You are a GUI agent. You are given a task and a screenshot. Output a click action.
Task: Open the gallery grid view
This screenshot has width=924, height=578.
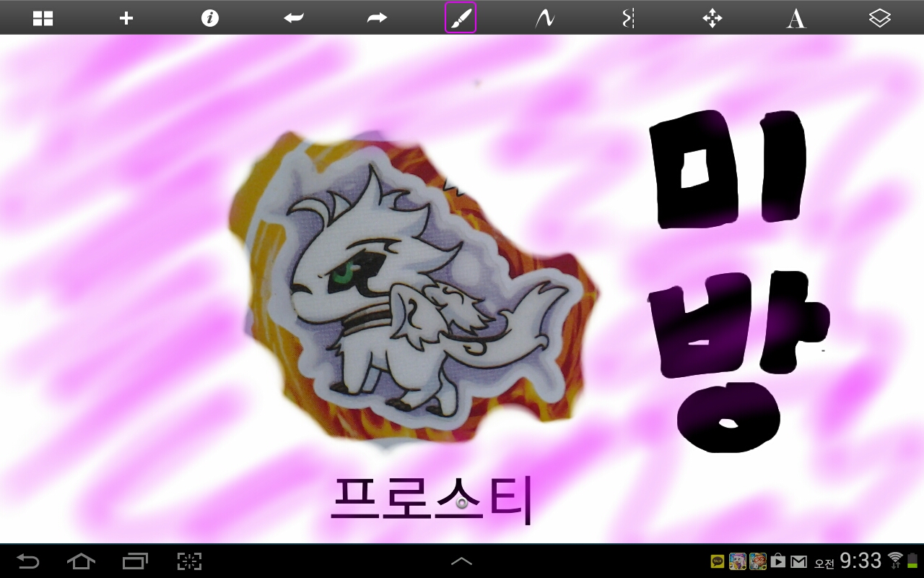point(43,18)
